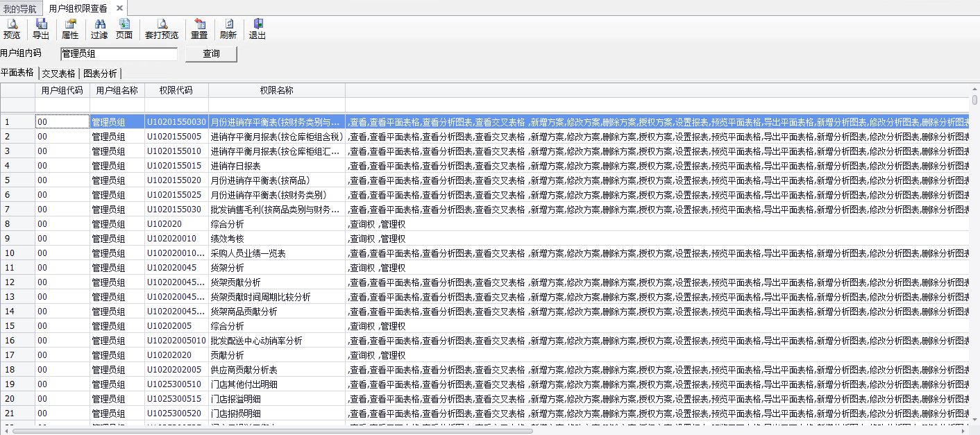Image resolution: width=980 pixels, height=435 pixels.
Task: Sort by the 用户组名称 column header
Action: [x=117, y=90]
